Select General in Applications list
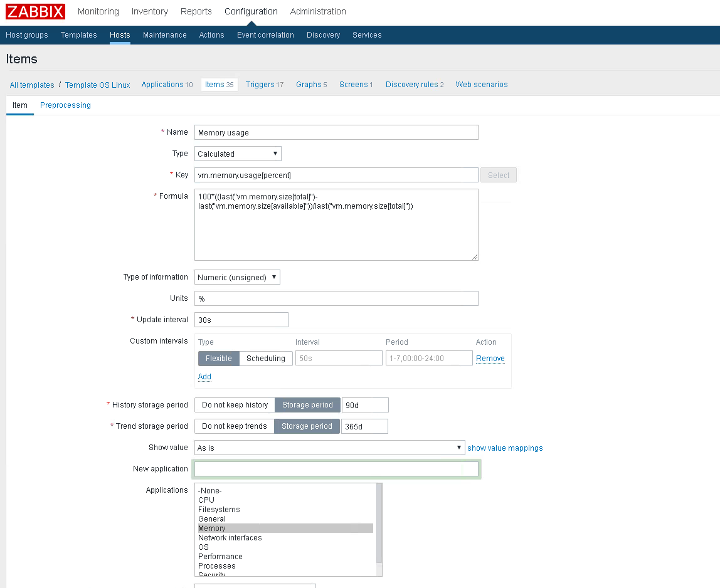 [285, 518]
